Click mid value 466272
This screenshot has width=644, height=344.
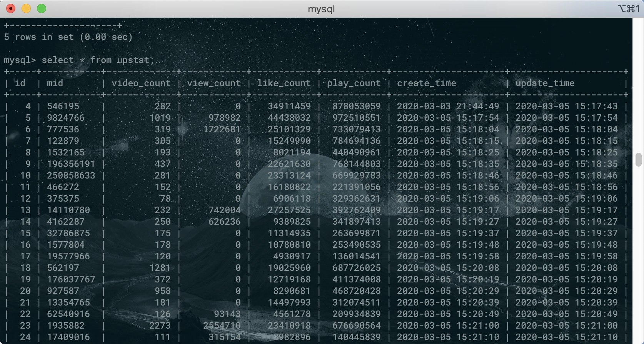point(63,187)
